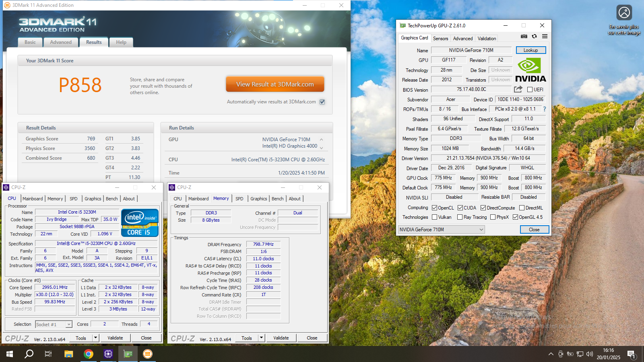
Task: Click Validate in Memory CPU-Z window
Action: coord(281,338)
